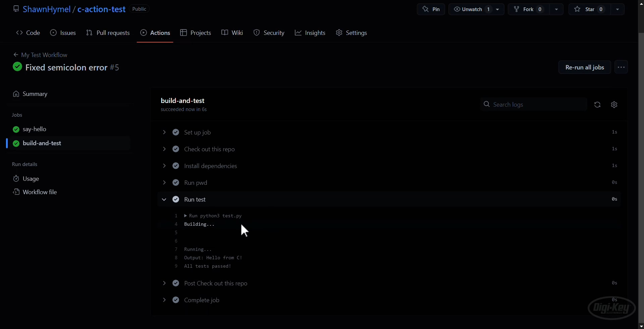Switch to the Pull requests tab
The height and width of the screenshot is (329, 644).
click(x=108, y=33)
